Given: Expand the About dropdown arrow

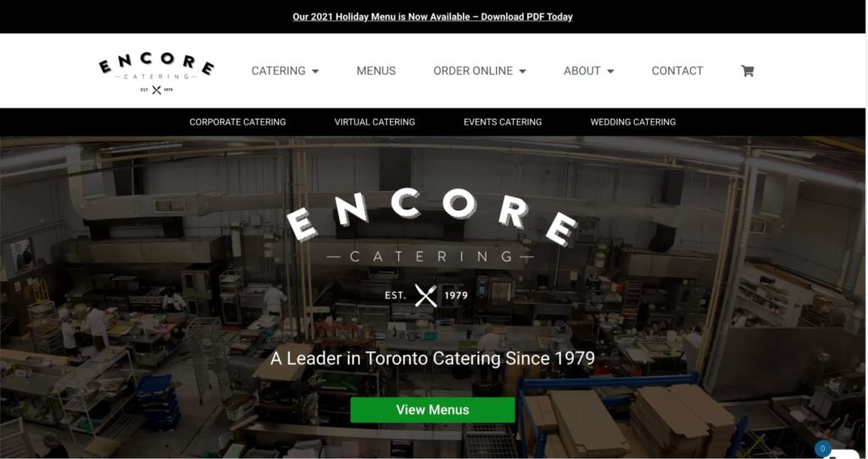Looking at the screenshot, I should 610,71.
